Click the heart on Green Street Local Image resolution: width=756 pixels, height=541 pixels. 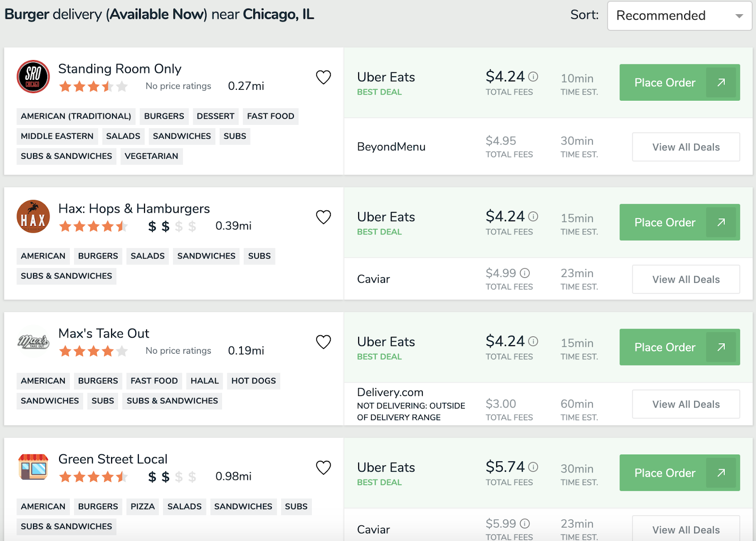pyautogui.click(x=323, y=468)
